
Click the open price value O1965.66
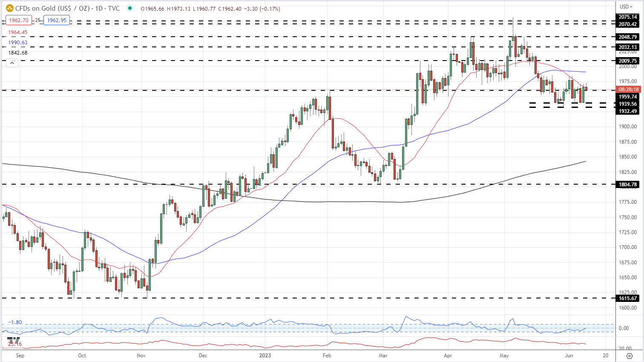coord(152,9)
